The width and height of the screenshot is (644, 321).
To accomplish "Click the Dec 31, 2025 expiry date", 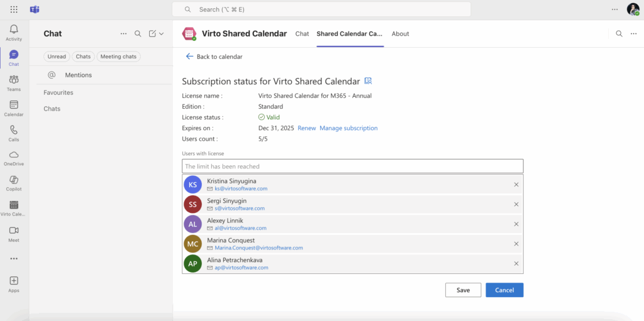I will tap(276, 128).
